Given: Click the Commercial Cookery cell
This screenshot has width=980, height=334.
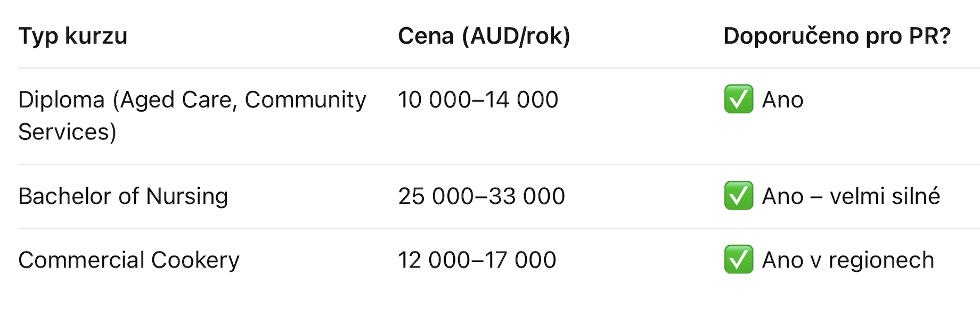Looking at the screenshot, I should 129,260.
